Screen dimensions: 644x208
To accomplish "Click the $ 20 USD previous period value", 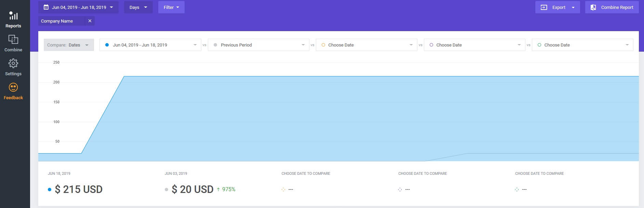I will 192,189.
